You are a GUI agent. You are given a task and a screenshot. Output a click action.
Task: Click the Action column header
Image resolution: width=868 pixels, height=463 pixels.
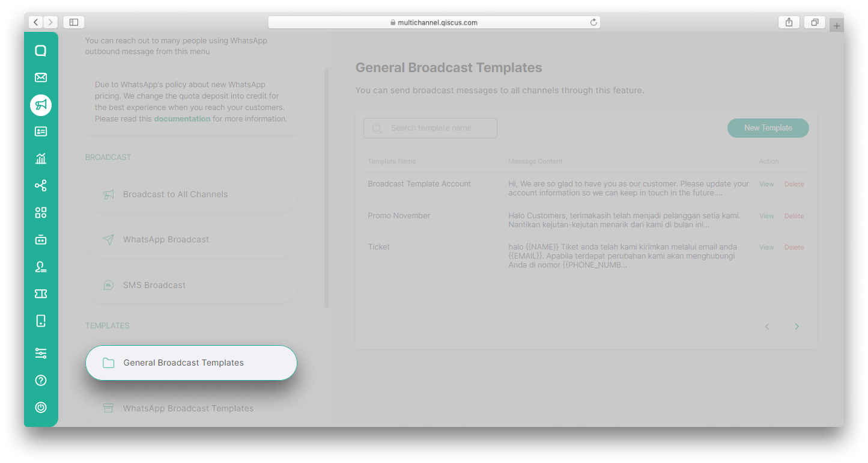click(x=769, y=161)
